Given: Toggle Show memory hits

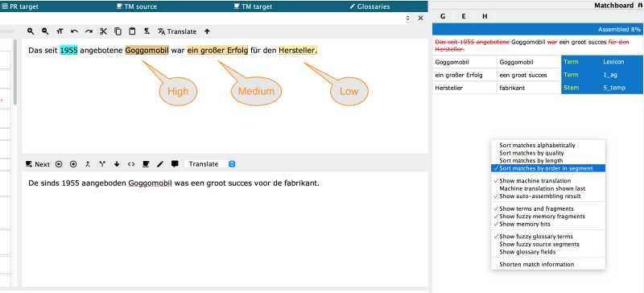Looking at the screenshot, I should [548, 224].
